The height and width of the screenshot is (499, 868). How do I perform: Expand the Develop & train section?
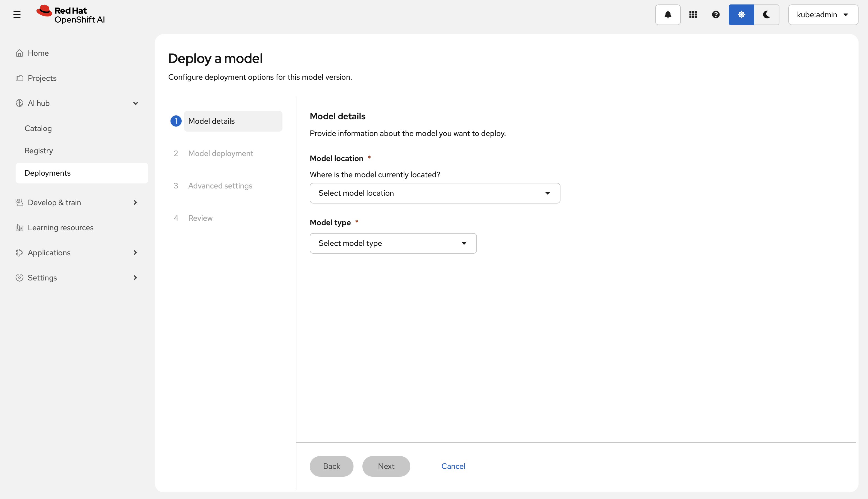coord(135,203)
